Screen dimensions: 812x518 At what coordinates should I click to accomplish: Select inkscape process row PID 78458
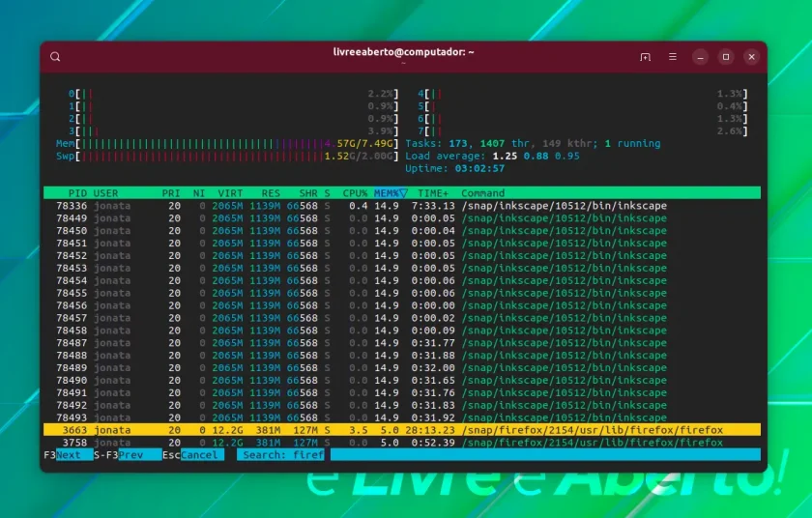coord(402,331)
